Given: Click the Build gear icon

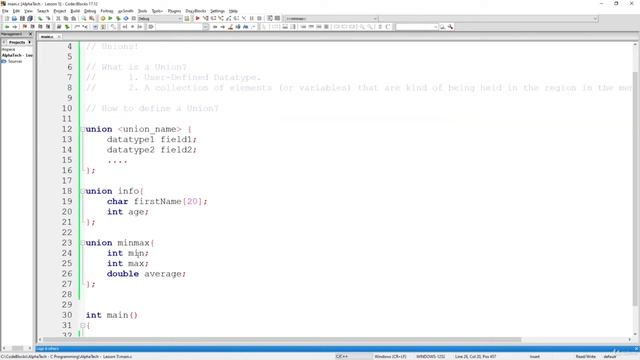Looking at the screenshot, I should click(x=103, y=18).
